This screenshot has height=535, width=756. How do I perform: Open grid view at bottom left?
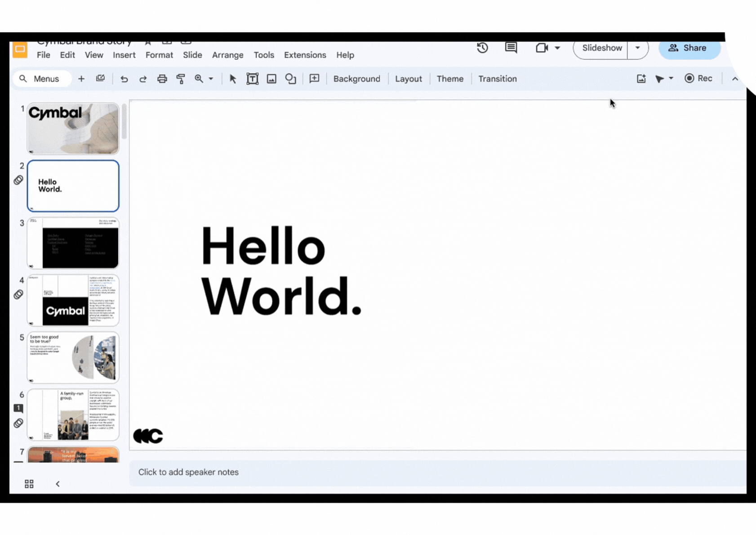pyautogui.click(x=29, y=484)
